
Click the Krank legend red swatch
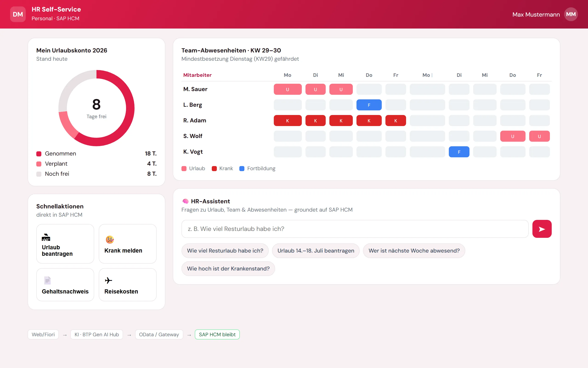(x=214, y=168)
